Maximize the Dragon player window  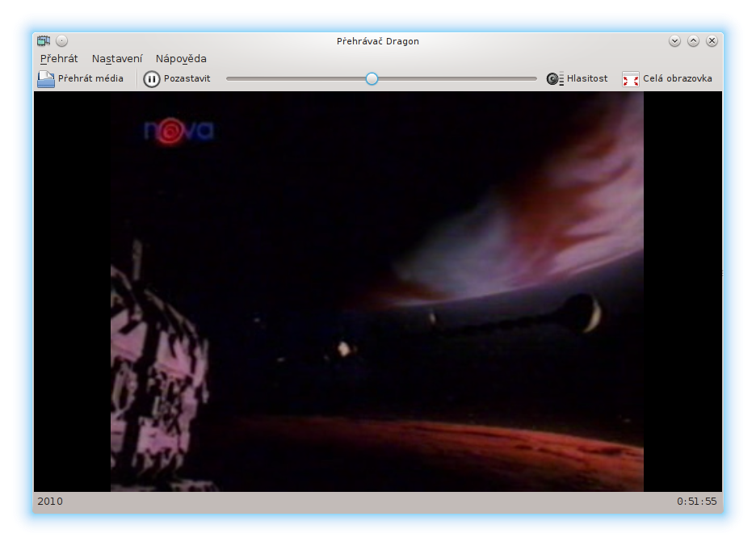coord(693,41)
